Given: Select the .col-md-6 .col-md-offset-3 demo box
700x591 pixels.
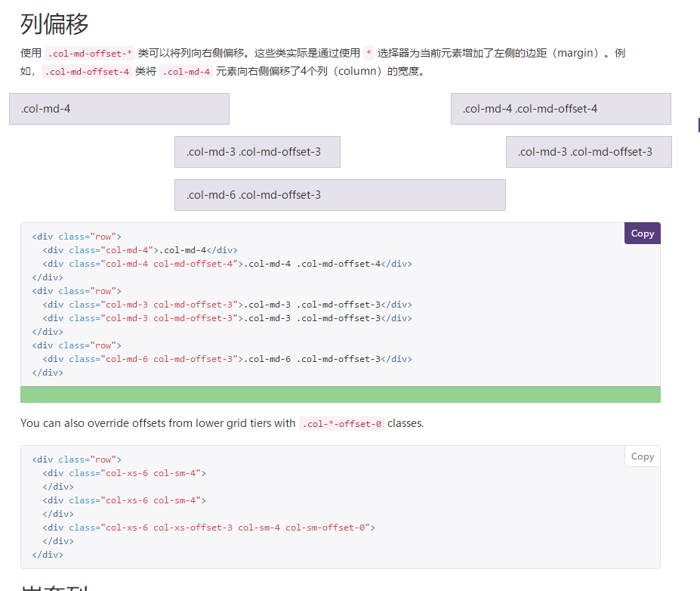Looking at the screenshot, I should [339, 194].
